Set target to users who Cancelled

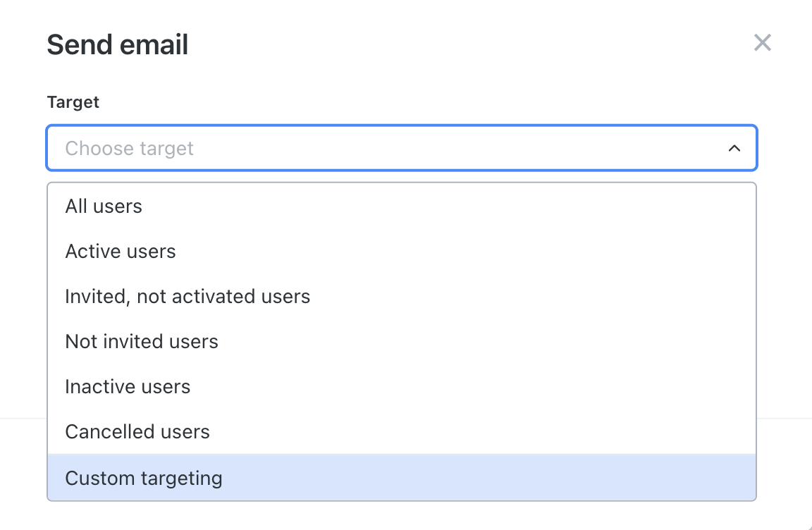pyautogui.click(x=402, y=431)
